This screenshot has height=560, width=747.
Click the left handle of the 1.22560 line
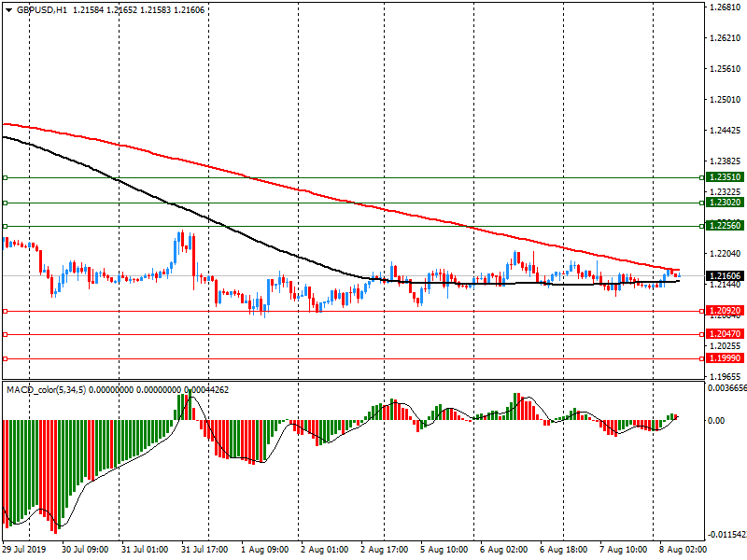[6, 226]
